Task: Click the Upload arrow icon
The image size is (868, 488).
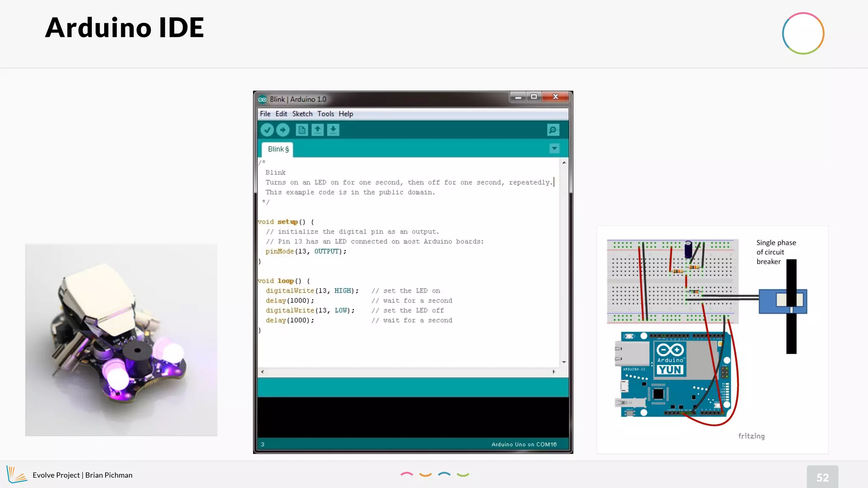Action: tap(283, 130)
